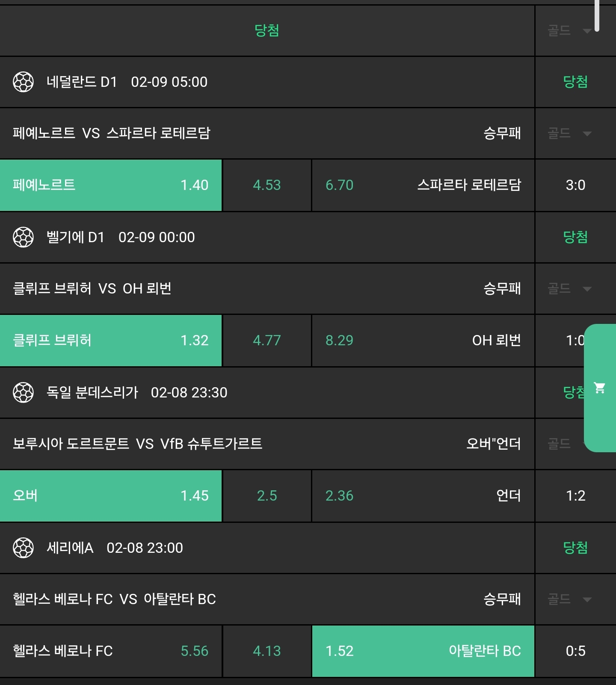Select the 클뤼프 브뤼허 1.32 win odds

110,341
